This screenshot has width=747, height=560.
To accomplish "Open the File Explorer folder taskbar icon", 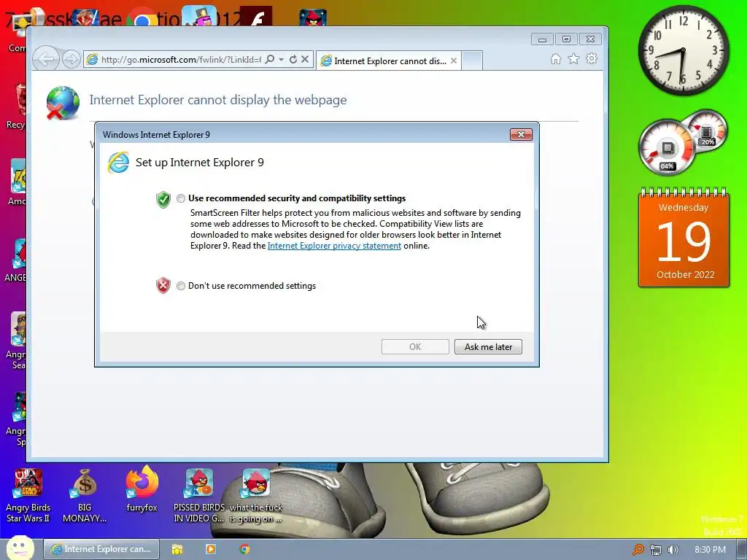I will [x=177, y=549].
